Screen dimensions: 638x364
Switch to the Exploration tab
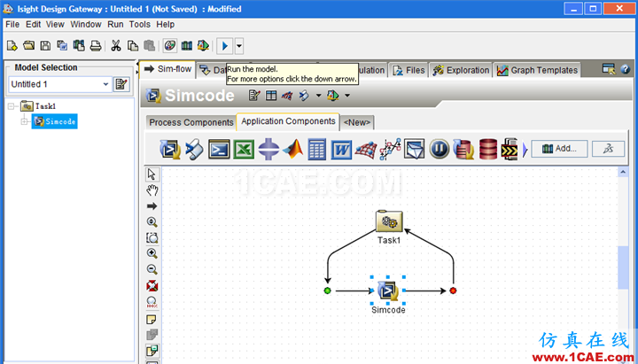coord(461,70)
